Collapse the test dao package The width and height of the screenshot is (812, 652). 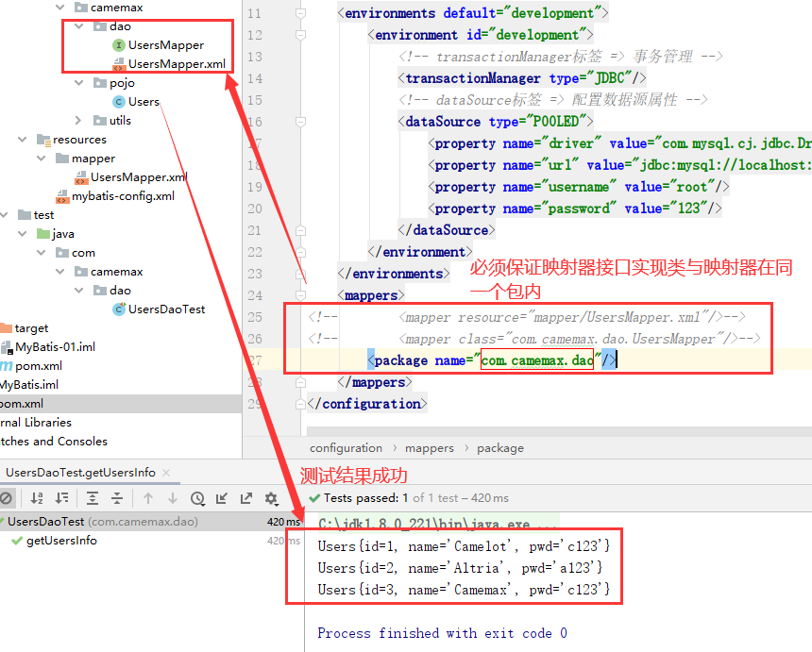[78, 291]
